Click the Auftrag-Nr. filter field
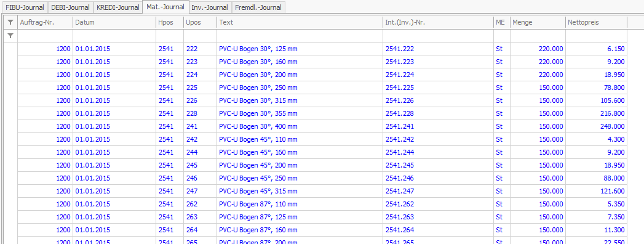Image resolution: width=644 pixels, height=244 pixels. pos(45,36)
